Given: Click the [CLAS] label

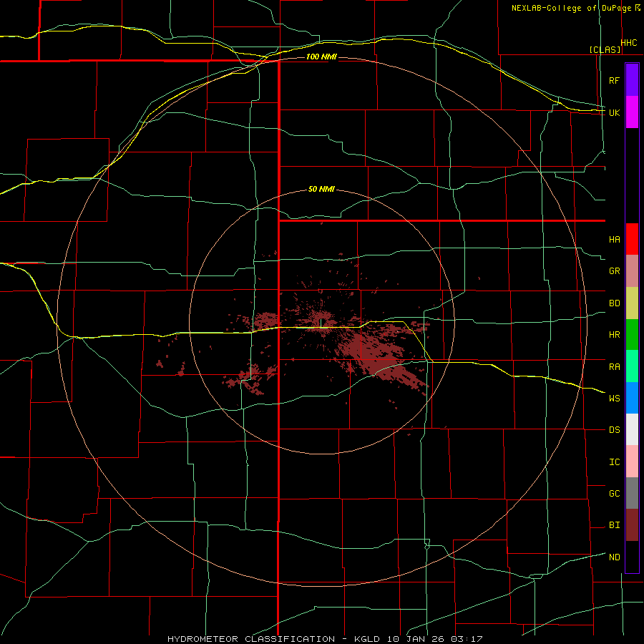Looking at the screenshot, I should [x=605, y=49].
